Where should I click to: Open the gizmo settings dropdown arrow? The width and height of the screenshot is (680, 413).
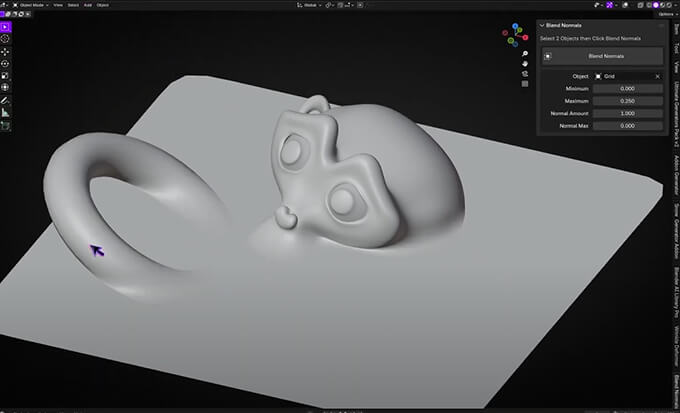tap(616, 5)
